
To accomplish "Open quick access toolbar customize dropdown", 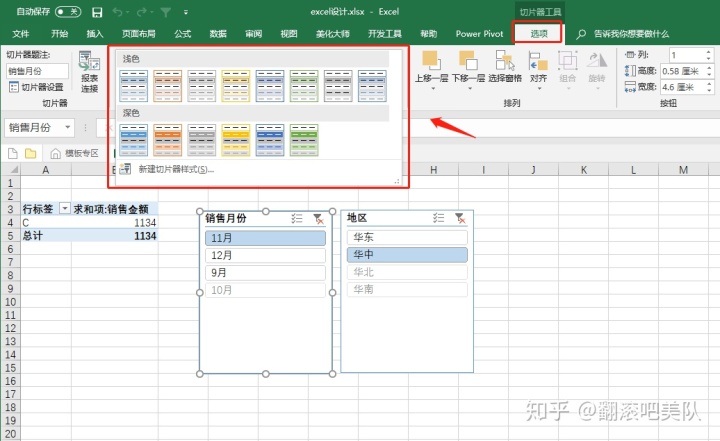I will click(186, 12).
